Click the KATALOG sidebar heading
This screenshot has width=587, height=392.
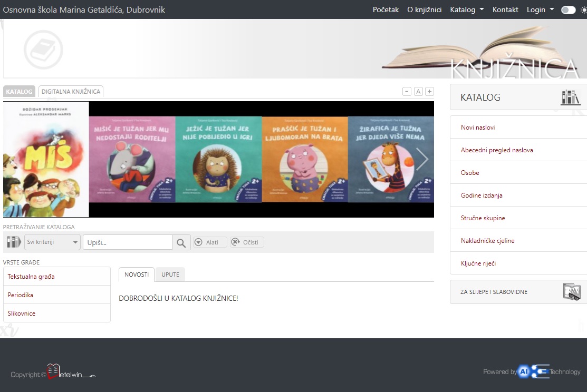pos(480,97)
